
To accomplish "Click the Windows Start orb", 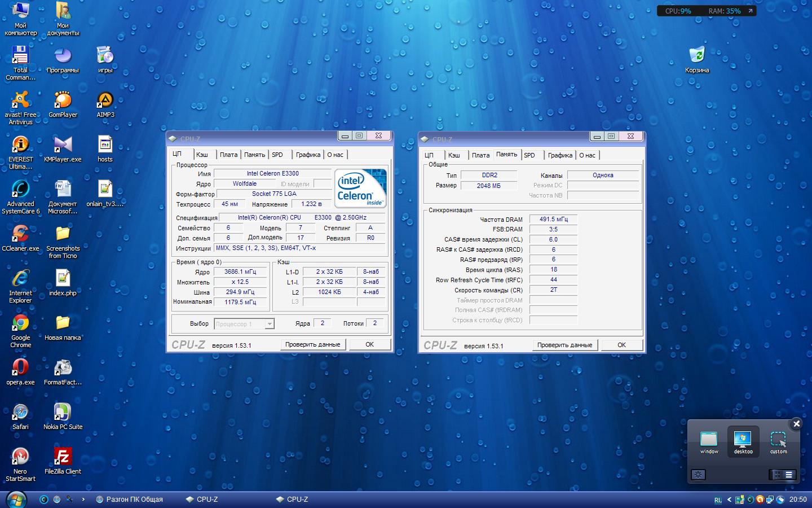I will [15, 499].
